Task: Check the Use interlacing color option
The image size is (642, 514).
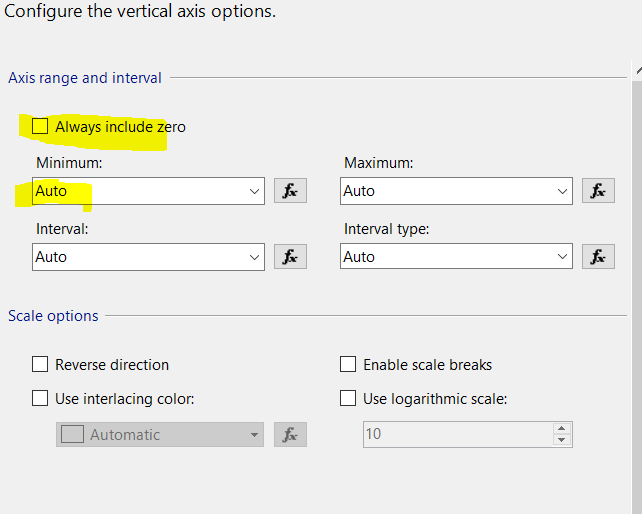Action: [40, 399]
